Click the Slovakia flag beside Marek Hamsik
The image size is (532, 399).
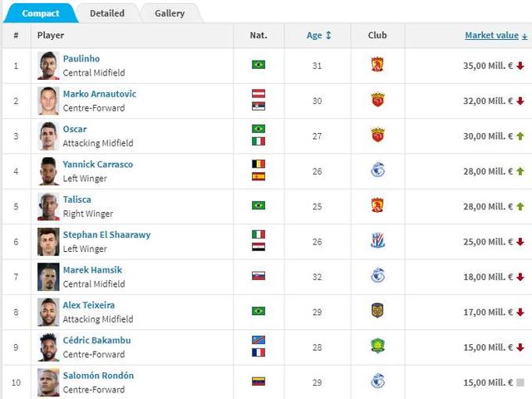[259, 276]
